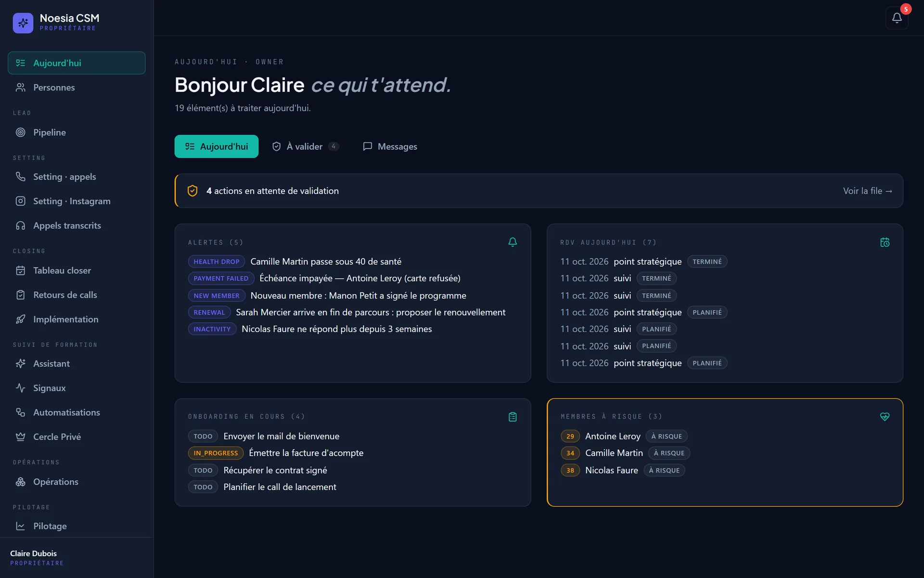The height and width of the screenshot is (578, 924).
Task: Open Opérations in the sidebar
Action: click(x=77, y=482)
